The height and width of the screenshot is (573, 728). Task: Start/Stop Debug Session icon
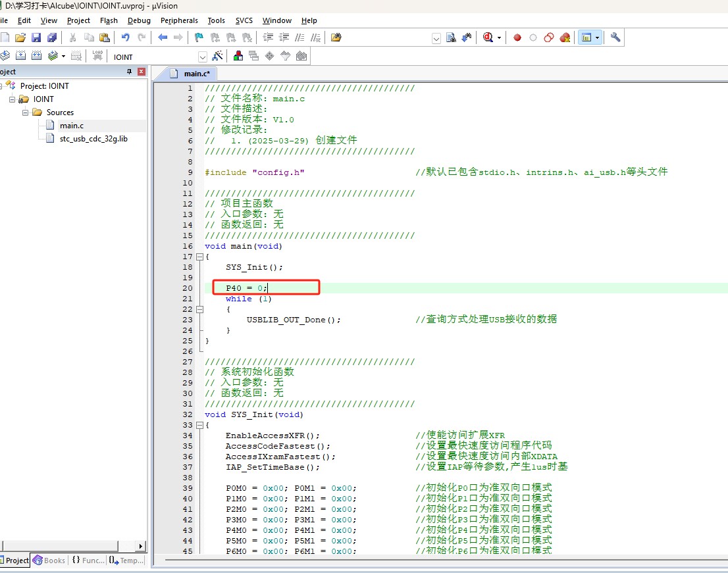click(488, 37)
